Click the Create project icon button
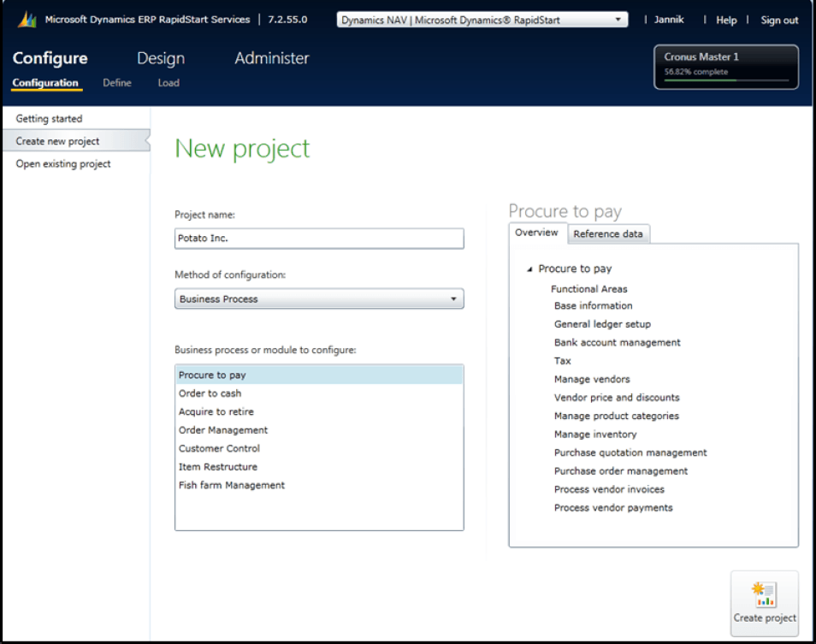This screenshot has width=816, height=644. 764,604
